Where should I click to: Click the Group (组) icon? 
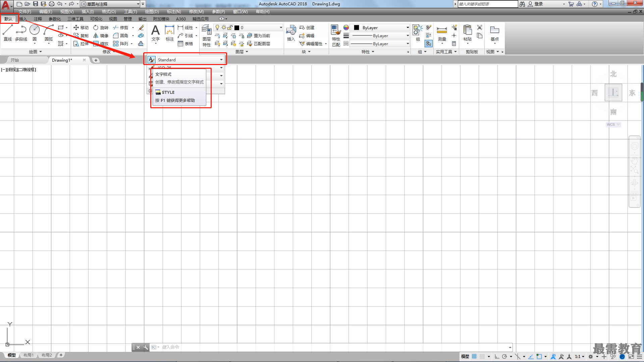point(418,33)
